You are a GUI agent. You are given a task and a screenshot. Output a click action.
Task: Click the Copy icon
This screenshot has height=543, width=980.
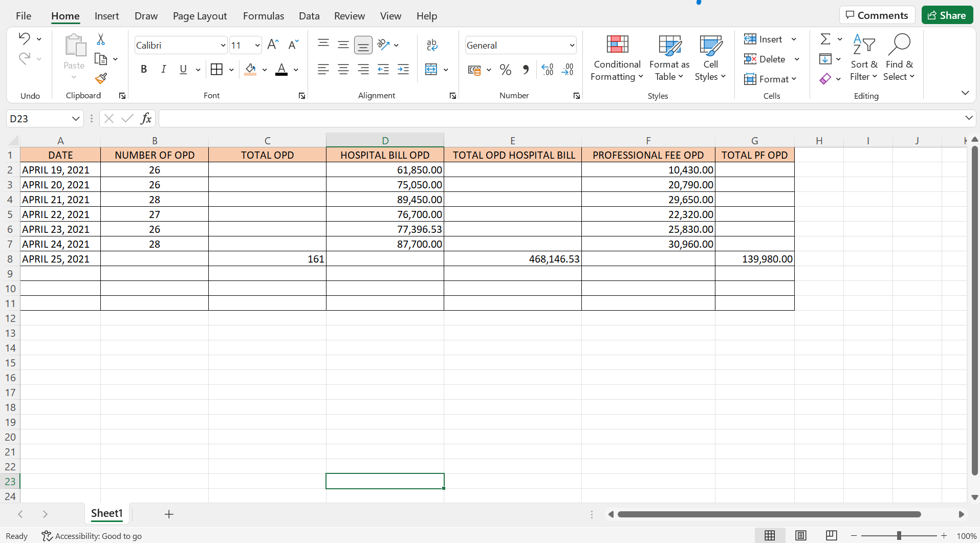(101, 59)
